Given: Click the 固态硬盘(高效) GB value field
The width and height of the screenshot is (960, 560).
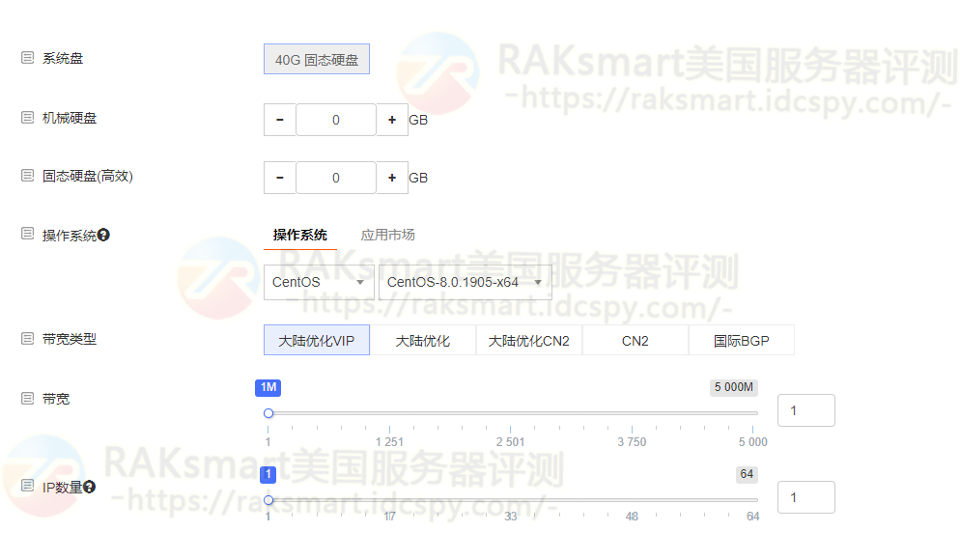Looking at the screenshot, I should coord(335,178).
